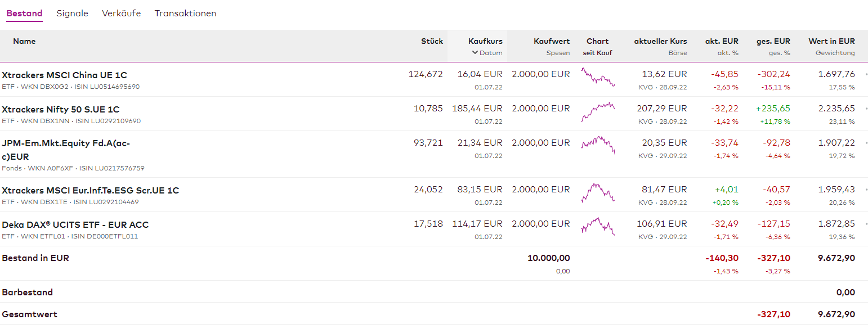Sort by the ges. EUR column header
Image resolution: width=868 pixels, height=333 pixels.
(773, 41)
